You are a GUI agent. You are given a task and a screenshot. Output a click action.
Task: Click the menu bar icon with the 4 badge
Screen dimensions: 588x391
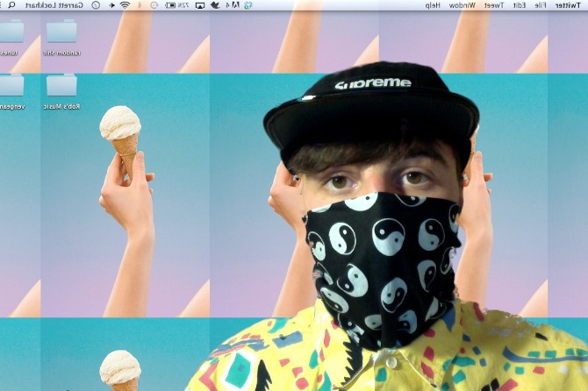tap(233, 5)
